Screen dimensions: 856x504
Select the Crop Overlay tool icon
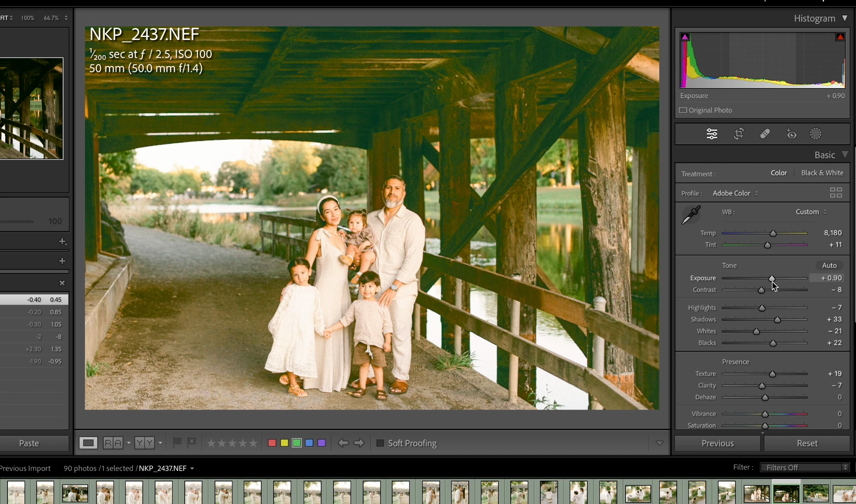coord(739,134)
